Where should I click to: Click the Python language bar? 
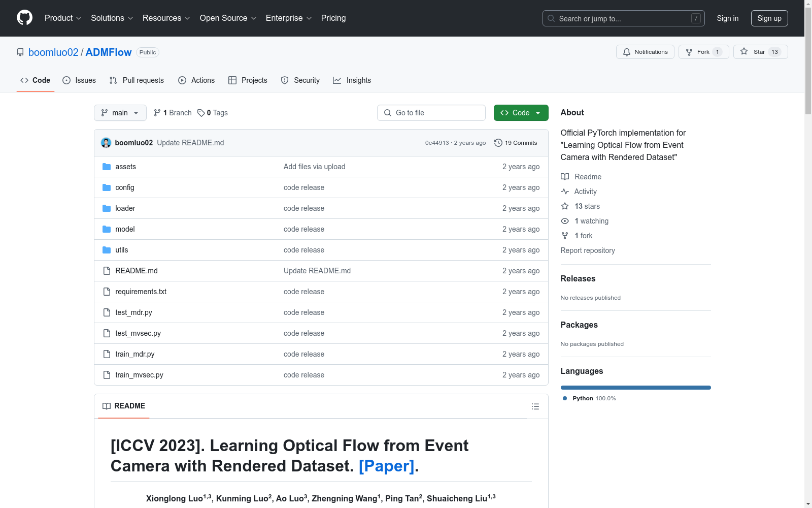pyautogui.click(x=636, y=388)
